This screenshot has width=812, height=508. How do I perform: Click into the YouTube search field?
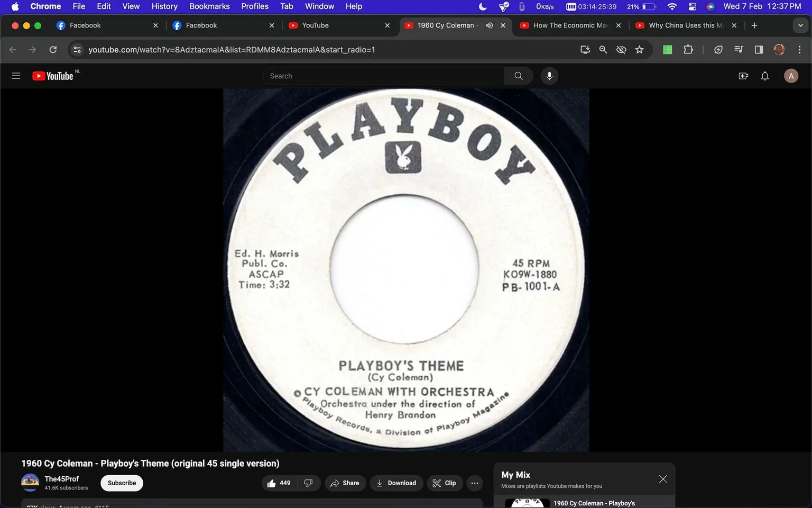[383, 76]
